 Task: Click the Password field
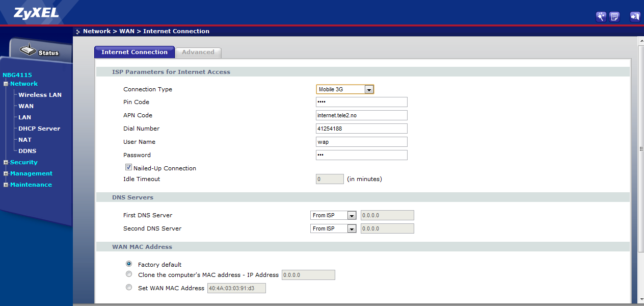[362, 155]
